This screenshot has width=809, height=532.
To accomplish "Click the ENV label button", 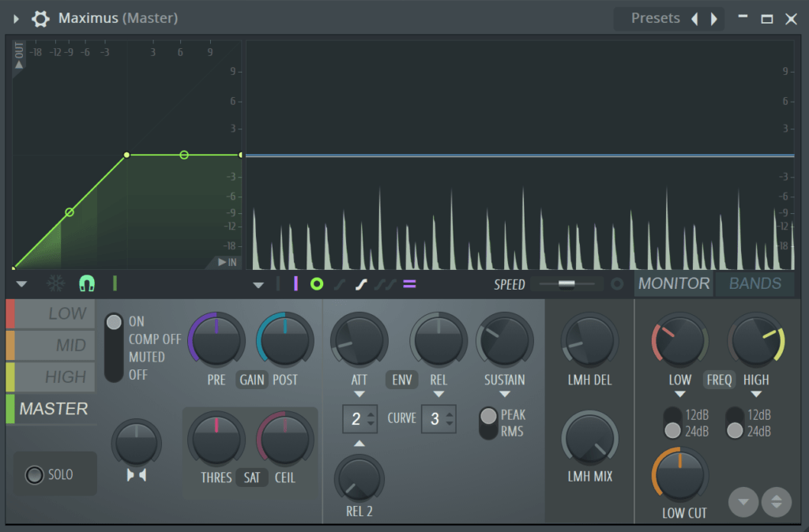I will point(402,380).
